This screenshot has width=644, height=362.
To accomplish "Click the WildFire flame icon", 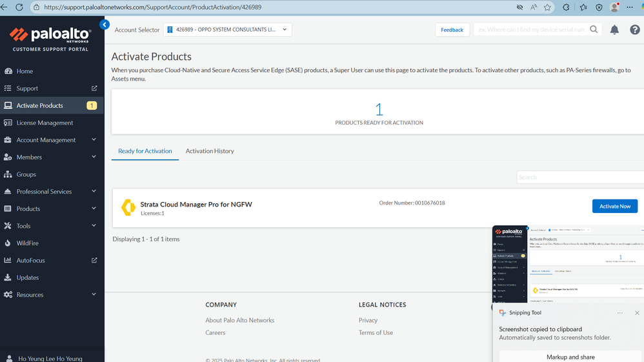I will 8,243.
